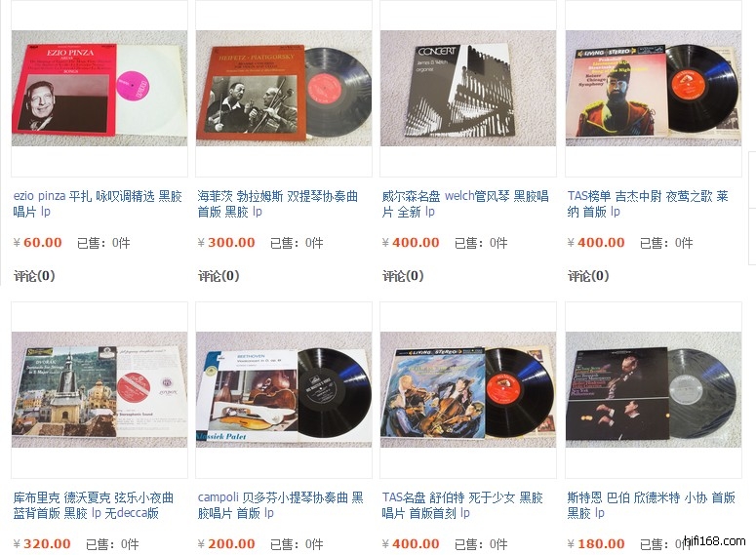756x555 pixels.
Task: Open the '海菲茨 勃拉姆斯 双提琴协奏曲' listing link
Action: click(x=278, y=204)
